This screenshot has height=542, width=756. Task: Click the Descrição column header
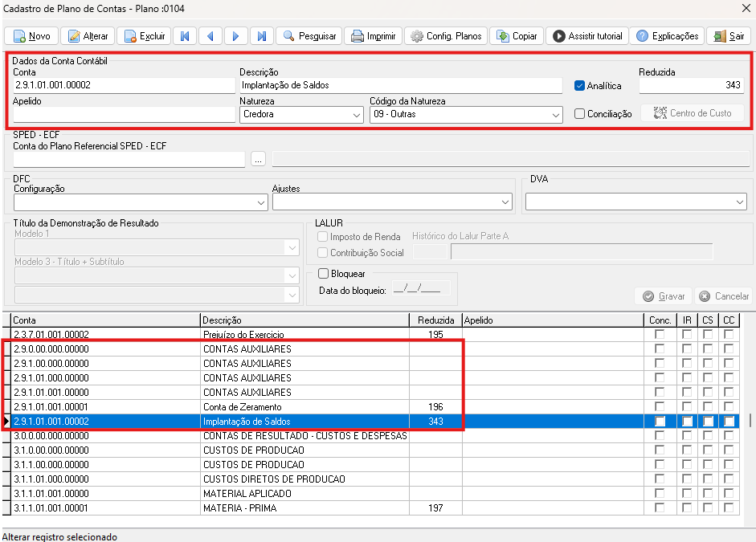(304, 320)
